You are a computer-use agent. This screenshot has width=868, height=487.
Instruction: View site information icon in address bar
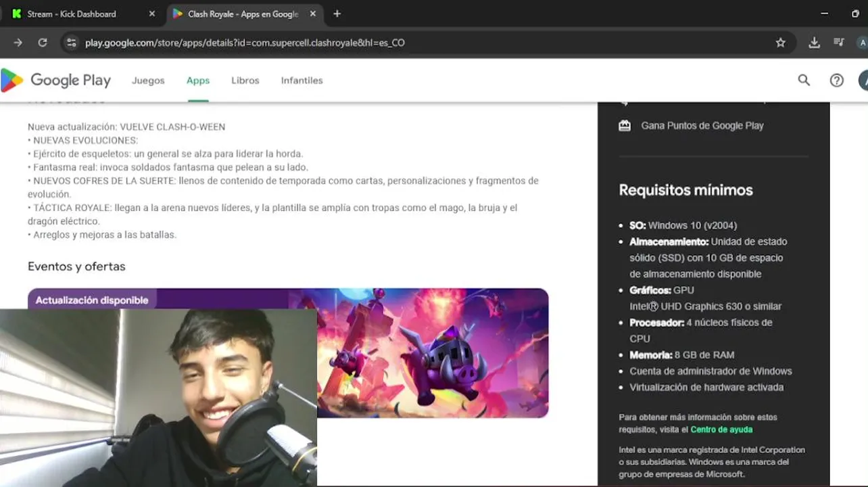[x=70, y=43]
